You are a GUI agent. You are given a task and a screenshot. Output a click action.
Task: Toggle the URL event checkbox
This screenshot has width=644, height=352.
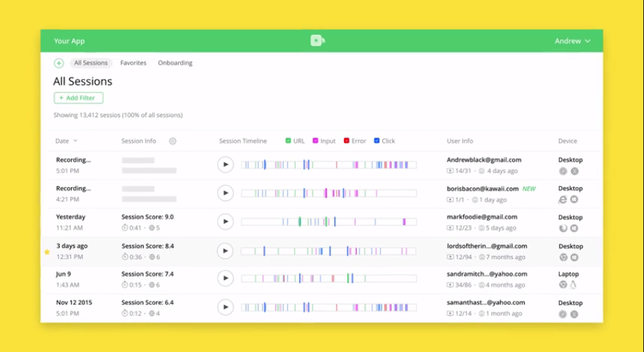(x=288, y=141)
